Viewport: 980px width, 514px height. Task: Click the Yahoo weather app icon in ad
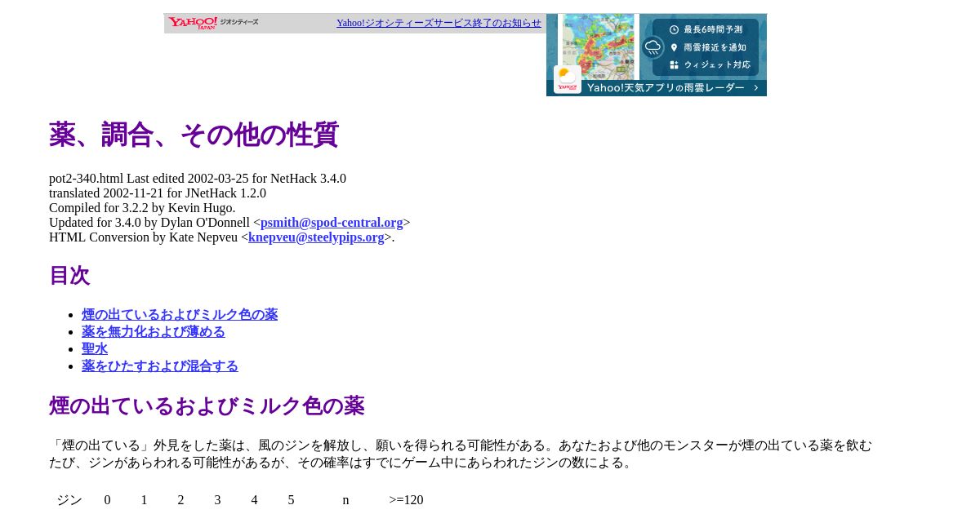(x=568, y=79)
